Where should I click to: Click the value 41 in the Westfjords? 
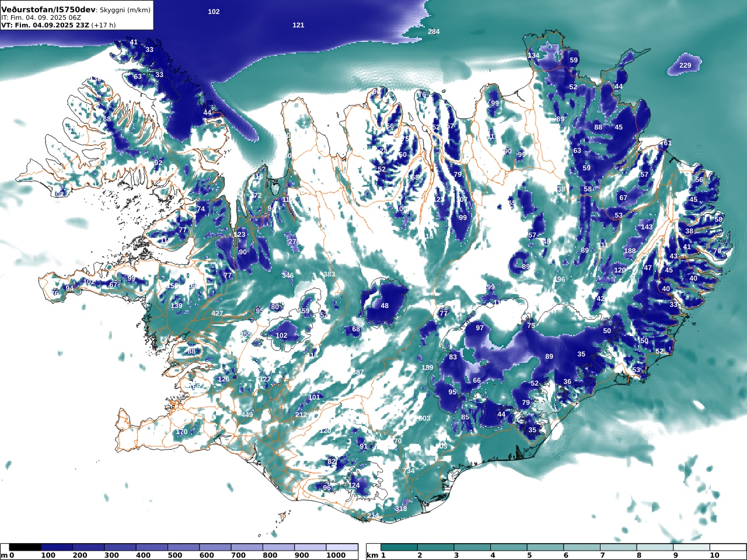tap(134, 42)
